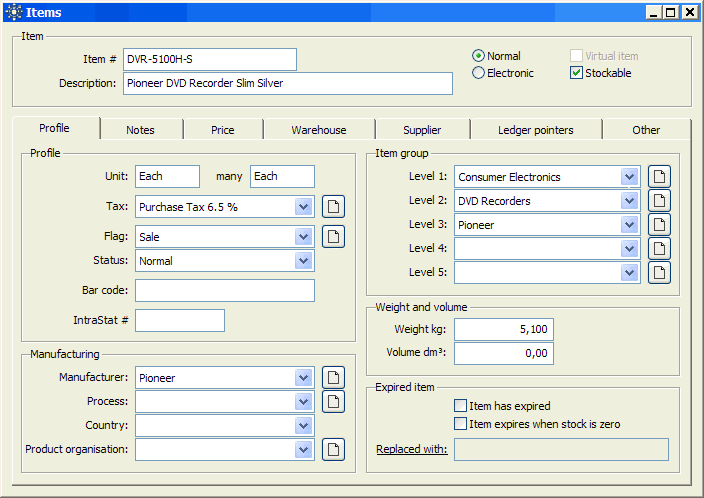Click the Volume dm³ input field
The width and height of the screenshot is (704, 498).
tap(504, 353)
